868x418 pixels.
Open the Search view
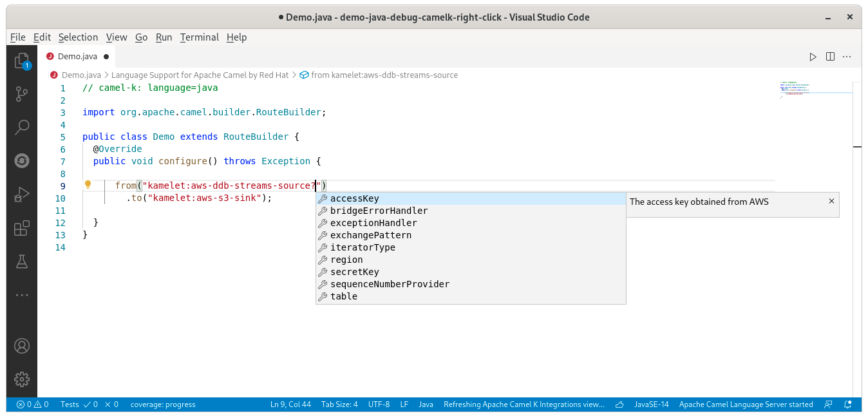click(22, 127)
